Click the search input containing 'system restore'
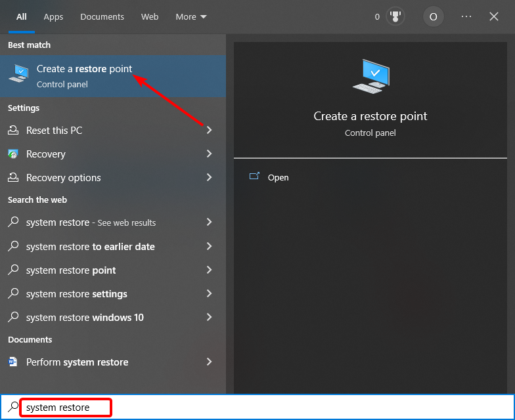 click(66, 407)
